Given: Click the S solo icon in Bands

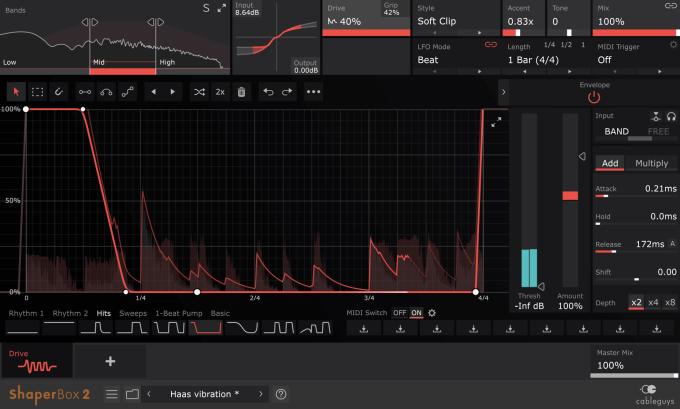Looking at the screenshot, I should (206, 8).
